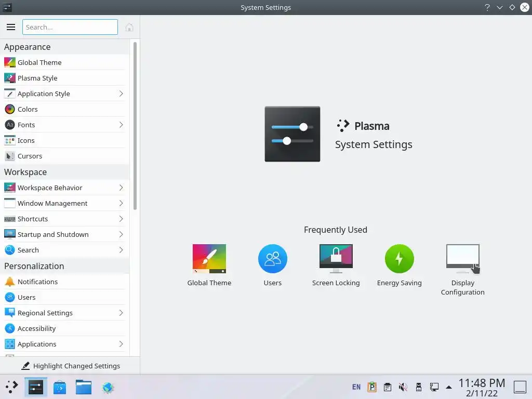Image resolution: width=532 pixels, height=399 pixels.
Task: Open Regional Settings icon in sidebar
Action: 10,313
